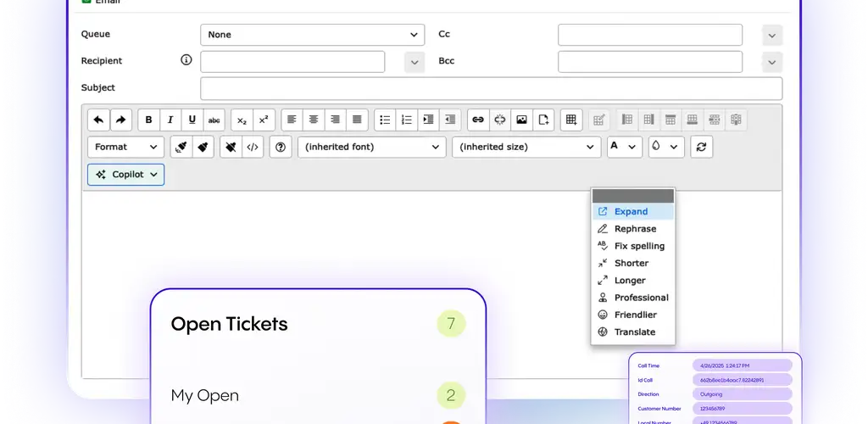Apply superscript formatting
The image size is (868, 424).
click(x=264, y=120)
